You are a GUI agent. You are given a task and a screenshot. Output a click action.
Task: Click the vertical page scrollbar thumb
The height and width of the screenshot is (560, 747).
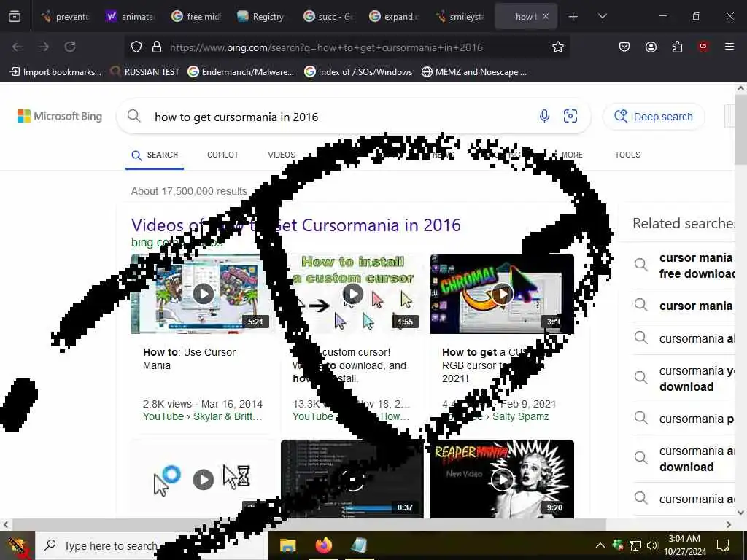tap(741, 130)
